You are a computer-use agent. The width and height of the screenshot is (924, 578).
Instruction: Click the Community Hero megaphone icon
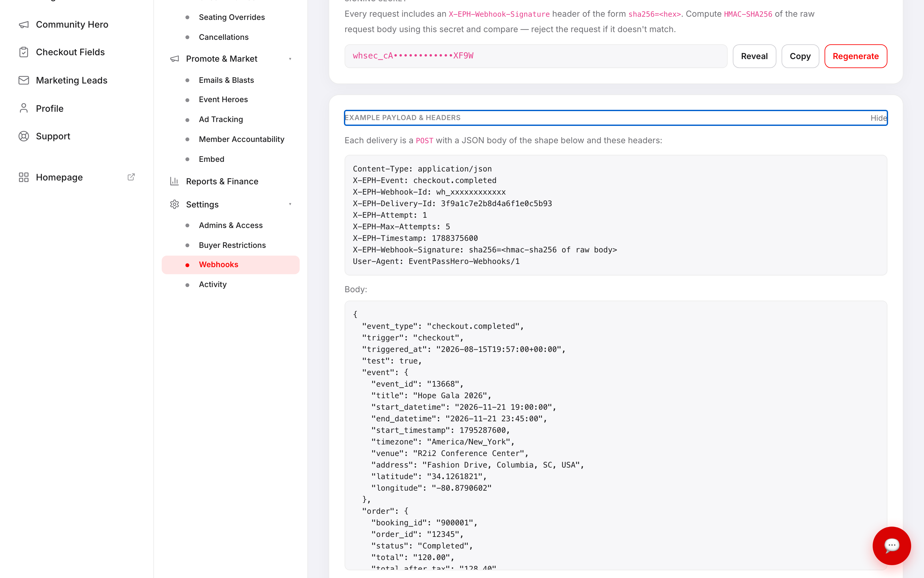pyautogui.click(x=24, y=24)
